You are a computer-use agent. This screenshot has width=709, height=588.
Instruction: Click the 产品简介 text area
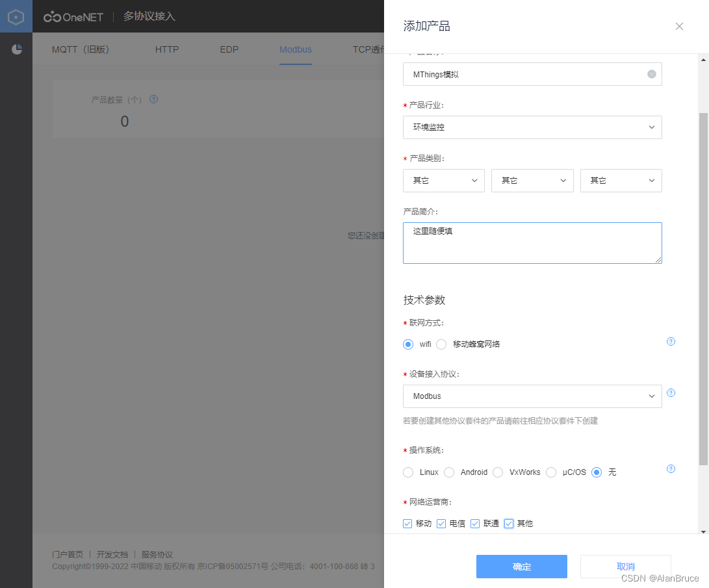click(532, 243)
